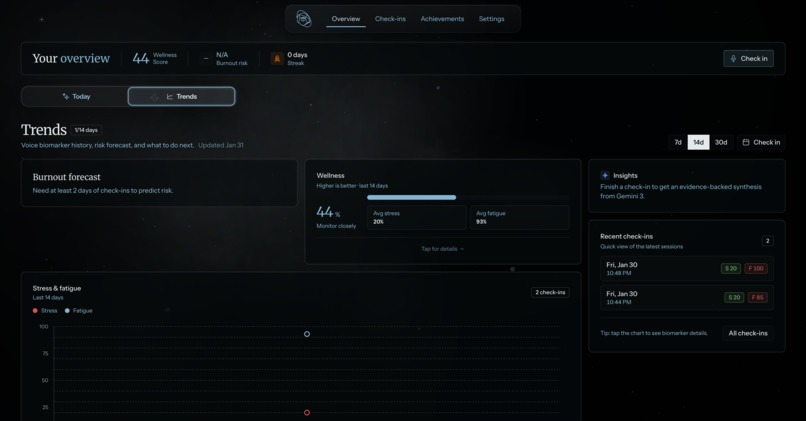The width and height of the screenshot is (806, 421).
Task: Open the Fri, Jan 30 10:44 PM check-in
Action: click(x=687, y=297)
